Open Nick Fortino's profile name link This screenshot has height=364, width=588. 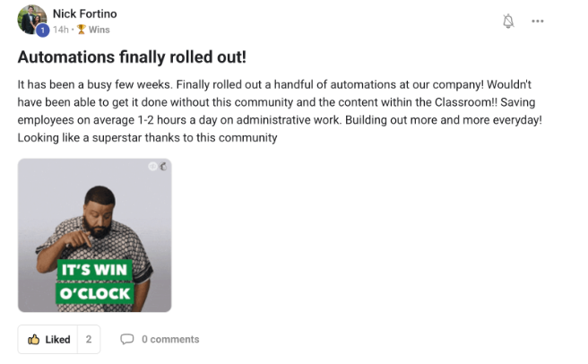point(85,13)
